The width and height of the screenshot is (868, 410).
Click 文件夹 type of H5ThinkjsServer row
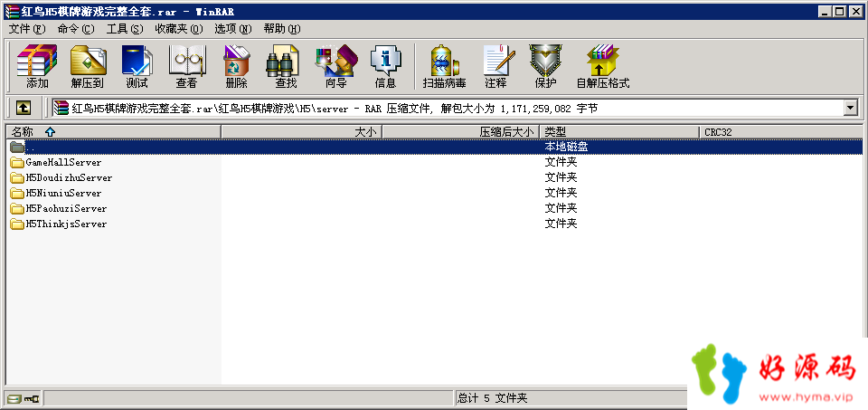pyautogui.click(x=561, y=224)
